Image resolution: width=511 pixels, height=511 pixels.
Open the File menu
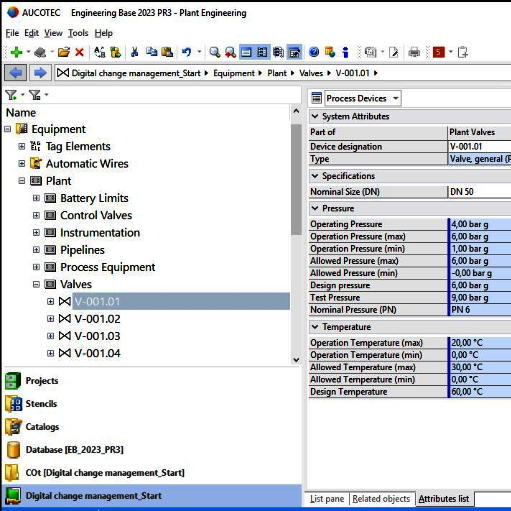pos(12,33)
